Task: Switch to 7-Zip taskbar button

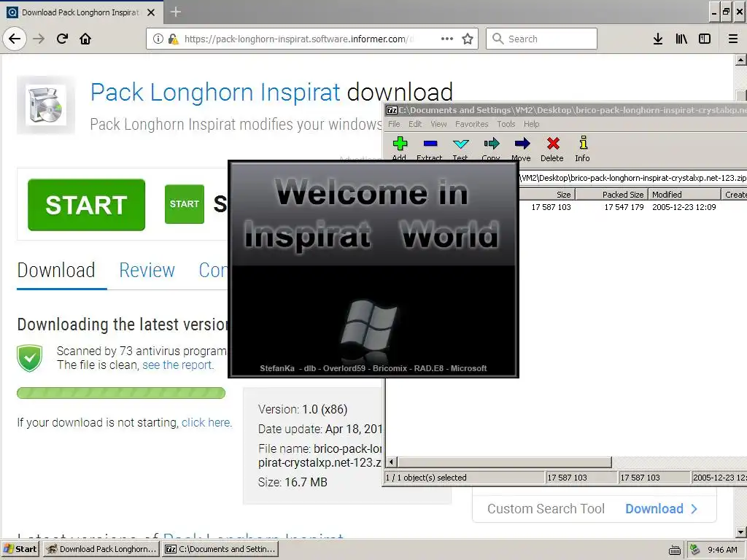Action: (220, 549)
